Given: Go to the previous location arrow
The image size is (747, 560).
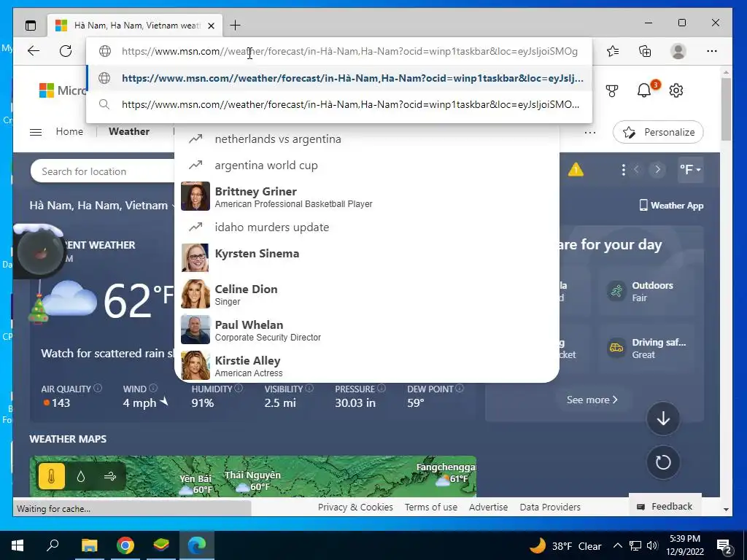Looking at the screenshot, I should click(x=636, y=169).
